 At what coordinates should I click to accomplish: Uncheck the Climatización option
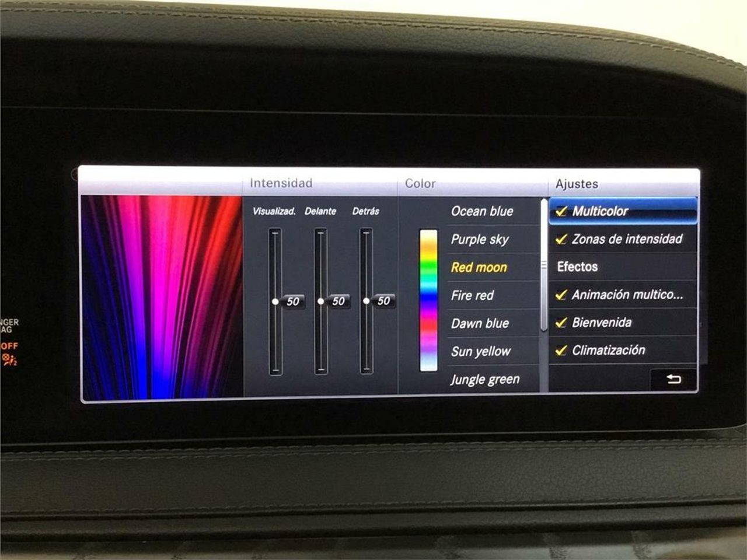[561, 351]
